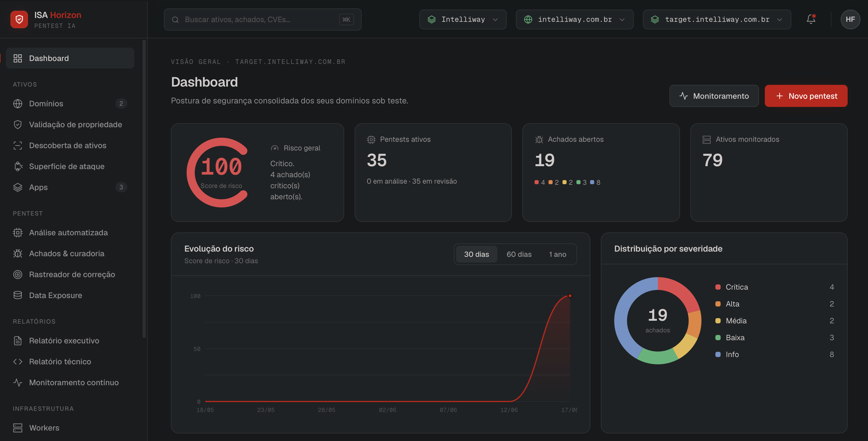868x441 pixels.
Task: Select the 30 dias range tab
Action: 476,254
